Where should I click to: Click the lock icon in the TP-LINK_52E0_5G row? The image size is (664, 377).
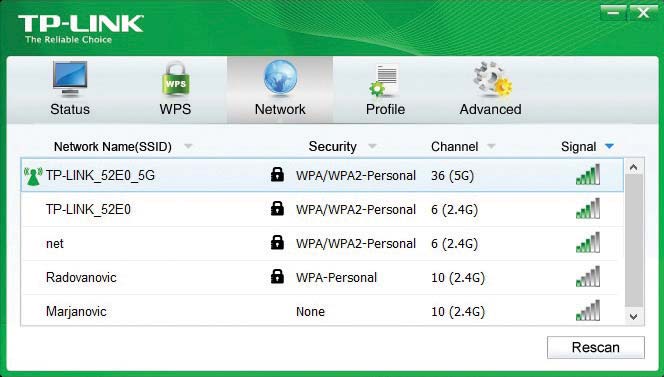coord(277,174)
